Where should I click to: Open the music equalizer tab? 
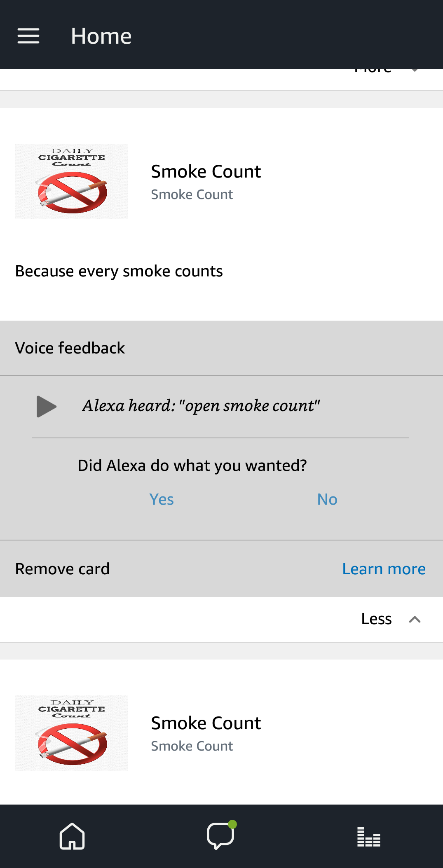pyautogui.click(x=369, y=837)
